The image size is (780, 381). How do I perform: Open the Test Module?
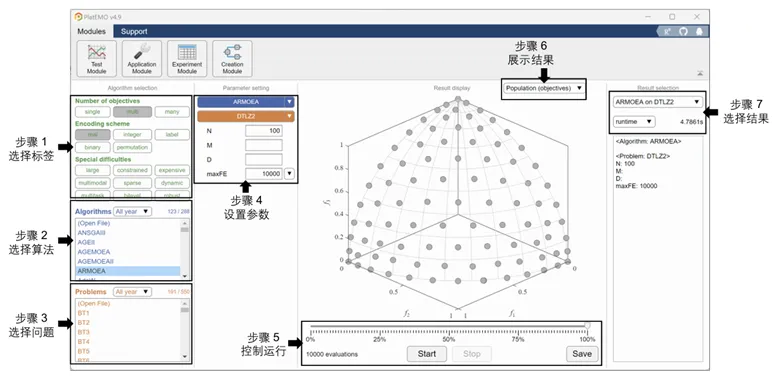pos(97,59)
